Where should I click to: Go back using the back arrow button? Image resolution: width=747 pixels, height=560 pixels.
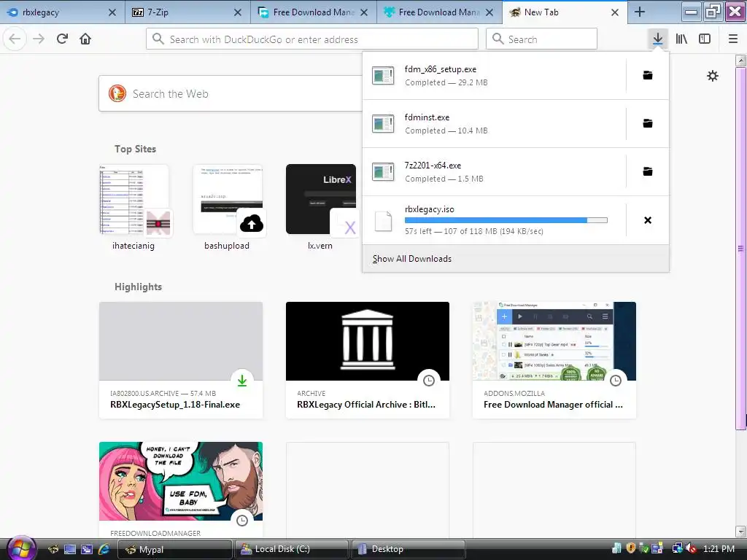15,39
